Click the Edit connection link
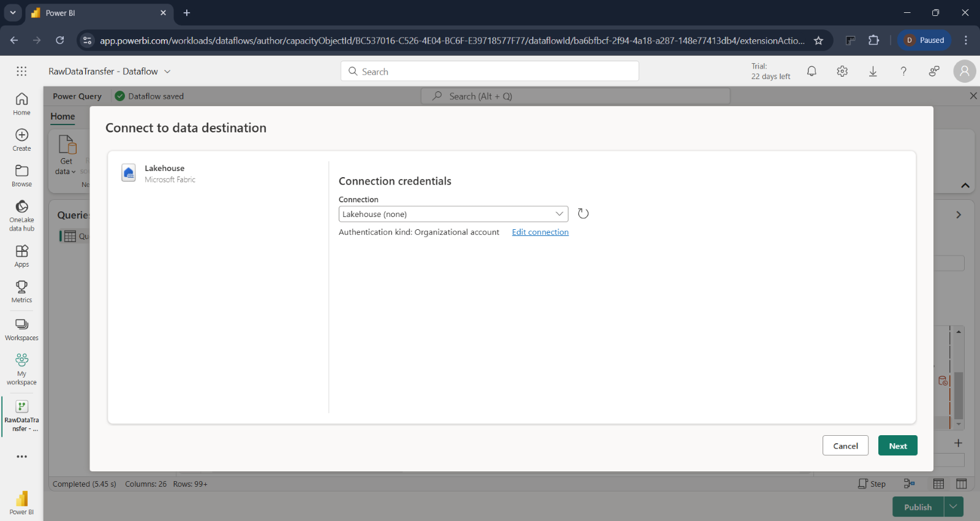The height and width of the screenshot is (521, 980). [540, 232]
